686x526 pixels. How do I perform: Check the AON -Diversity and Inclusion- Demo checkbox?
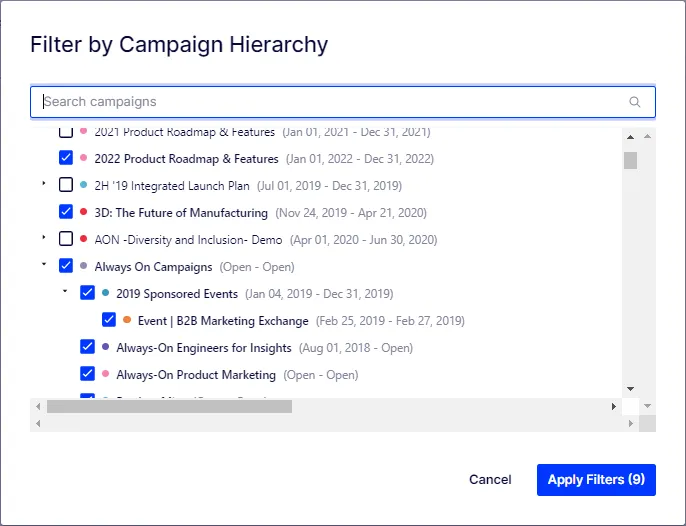tap(66, 239)
